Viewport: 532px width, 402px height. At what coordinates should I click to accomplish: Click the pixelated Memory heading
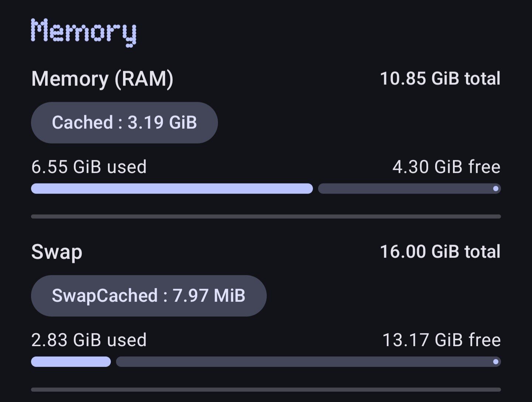(x=84, y=33)
